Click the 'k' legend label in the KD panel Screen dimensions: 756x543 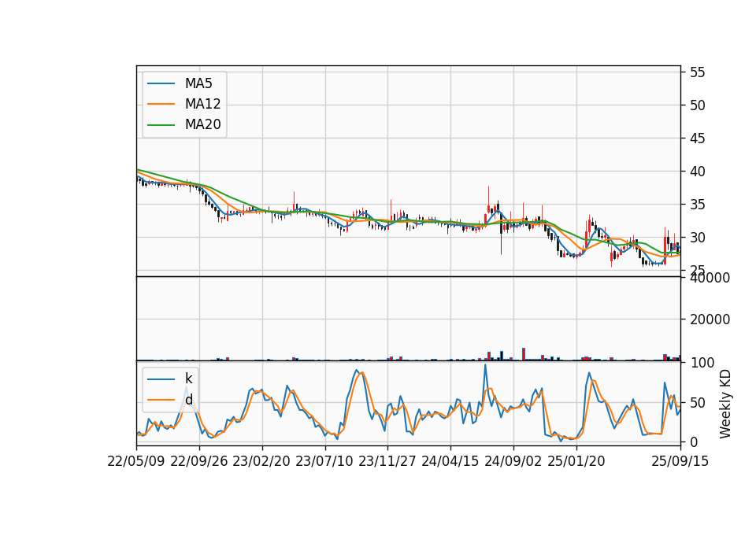(x=188, y=379)
